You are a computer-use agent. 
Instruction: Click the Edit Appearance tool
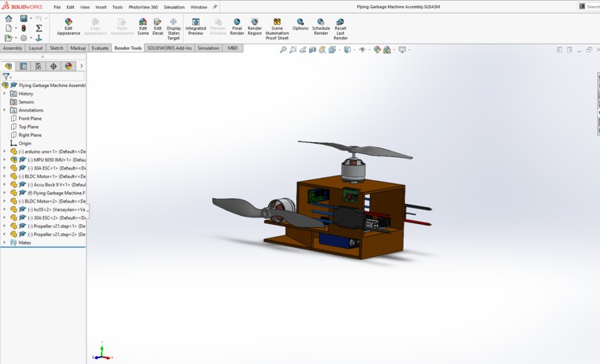coord(68,27)
